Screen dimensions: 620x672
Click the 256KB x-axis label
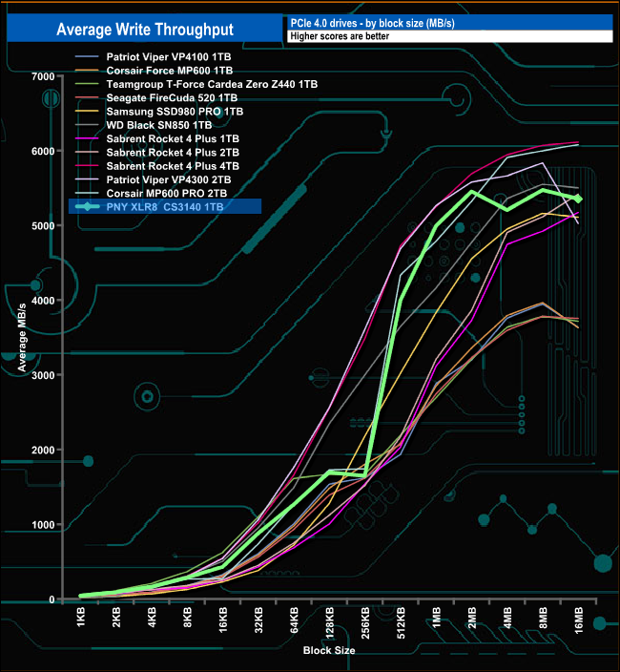(x=365, y=622)
